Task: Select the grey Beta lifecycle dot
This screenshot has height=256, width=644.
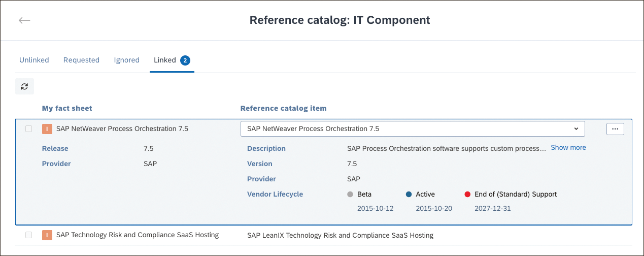Action: 350,194
